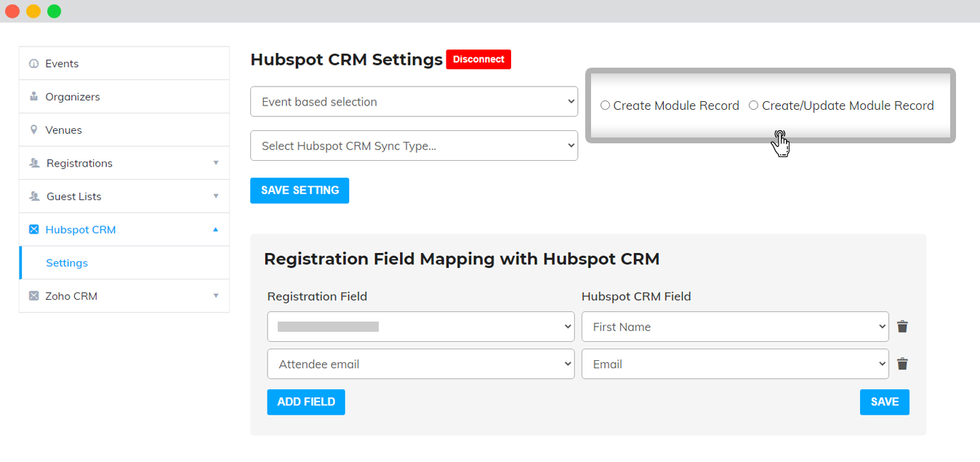The height and width of the screenshot is (462, 980).
Task: Open the Email Hubspot field dropdown
Action: [x=735, y=364]
